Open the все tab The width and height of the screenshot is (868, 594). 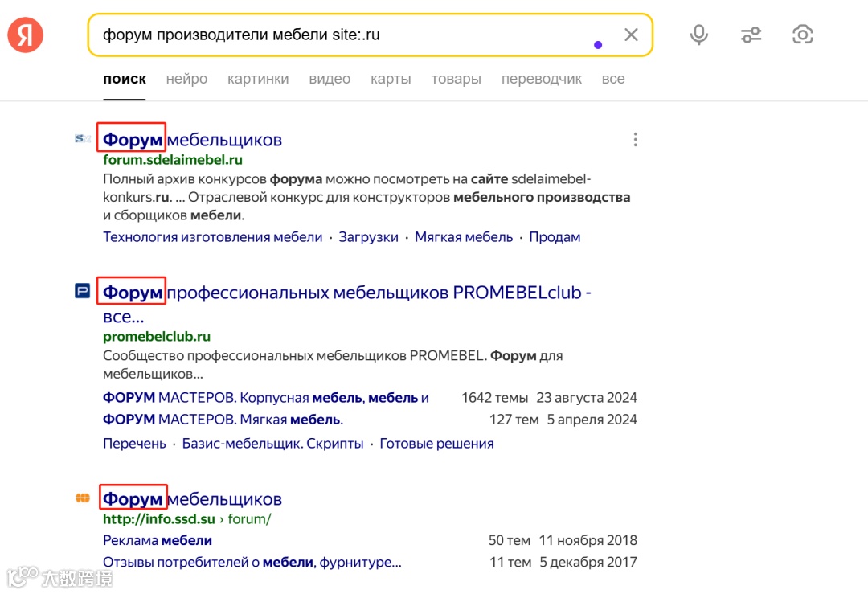[x=613, y=79]
